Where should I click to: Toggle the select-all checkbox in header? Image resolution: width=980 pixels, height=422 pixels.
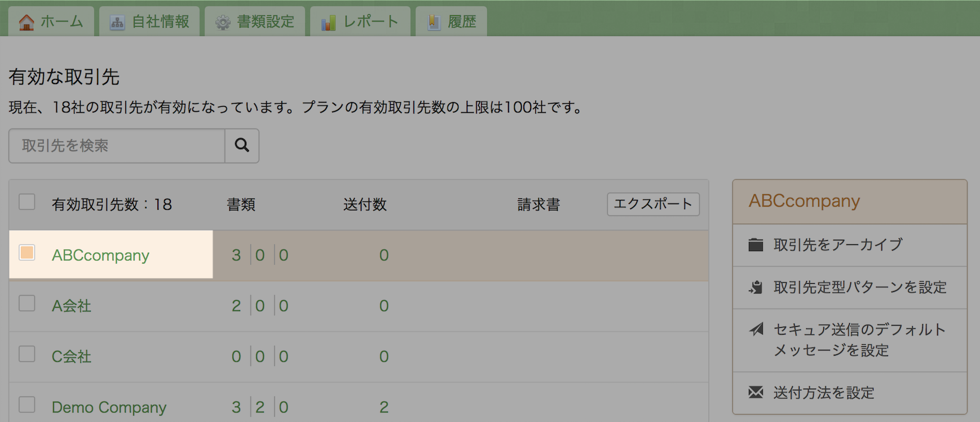click(27, 202)
